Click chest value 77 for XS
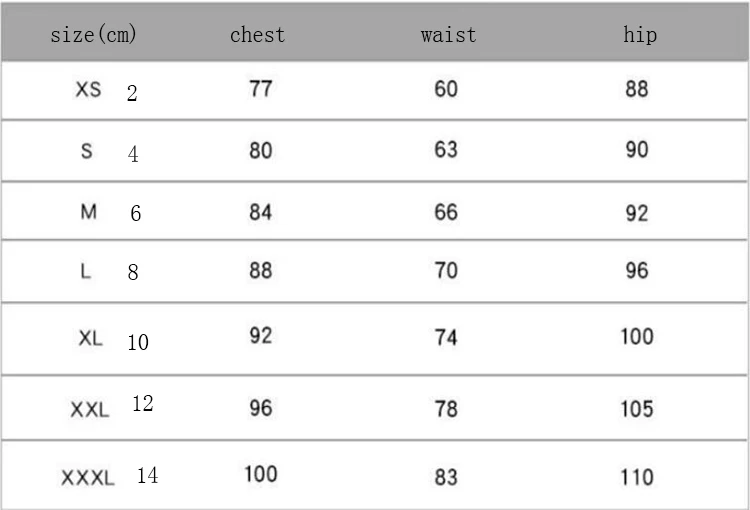This screenshot has height=510, width=750. click(260, 89)
